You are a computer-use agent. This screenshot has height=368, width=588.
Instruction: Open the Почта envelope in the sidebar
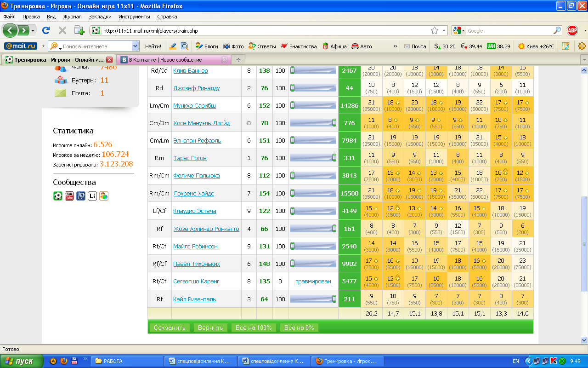tap(61, 93)
